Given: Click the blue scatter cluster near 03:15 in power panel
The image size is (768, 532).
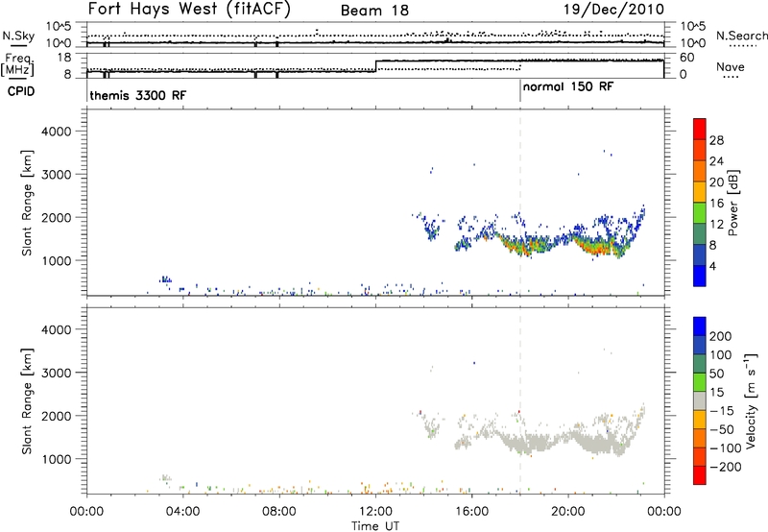Looking at the screenshot, I should [x=165, y=279].
